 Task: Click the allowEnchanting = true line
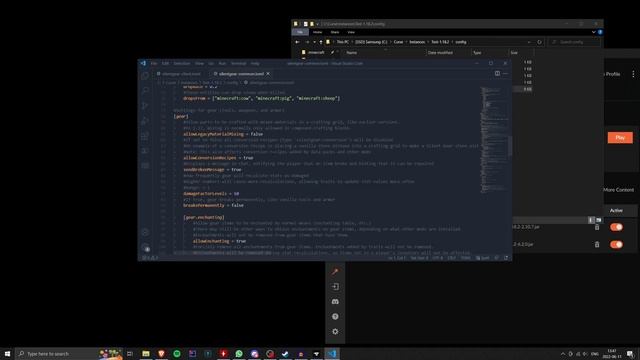[219, 241]
